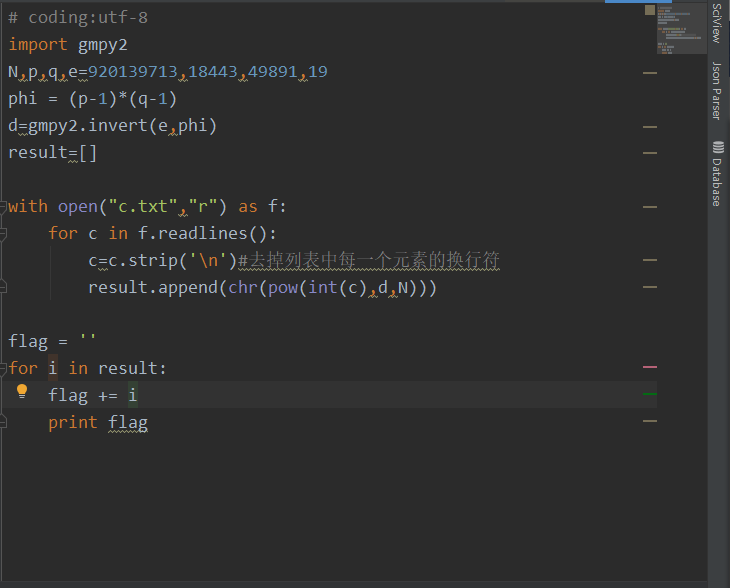This screenshot has width=730, height=588.
Task: Collapse the 'for i in result' loop
Action: coord(3,369)
